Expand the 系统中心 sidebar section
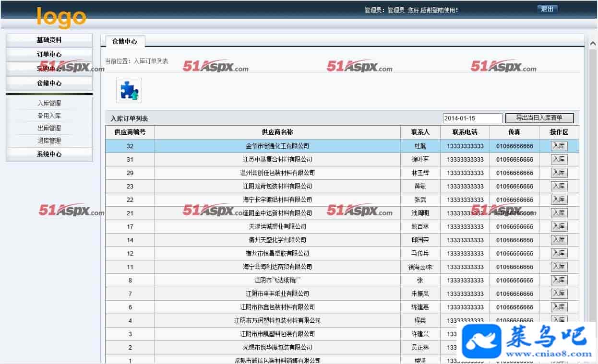The height and width of the screenshot is (364, 598). 49,154
